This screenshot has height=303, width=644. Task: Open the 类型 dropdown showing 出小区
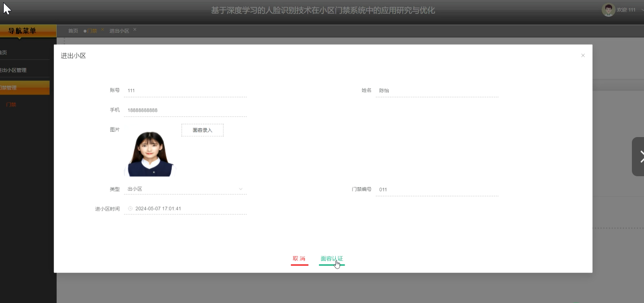pyautogui.click(x=185, y=189)
